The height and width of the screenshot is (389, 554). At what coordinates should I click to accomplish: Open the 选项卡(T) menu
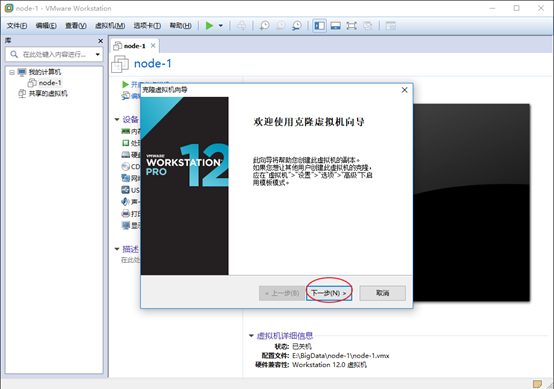(x=147, y=25)
